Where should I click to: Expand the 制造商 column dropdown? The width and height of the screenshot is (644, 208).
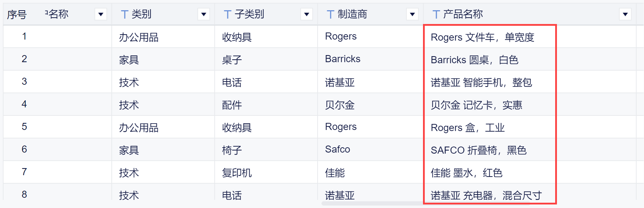(412, 14)
